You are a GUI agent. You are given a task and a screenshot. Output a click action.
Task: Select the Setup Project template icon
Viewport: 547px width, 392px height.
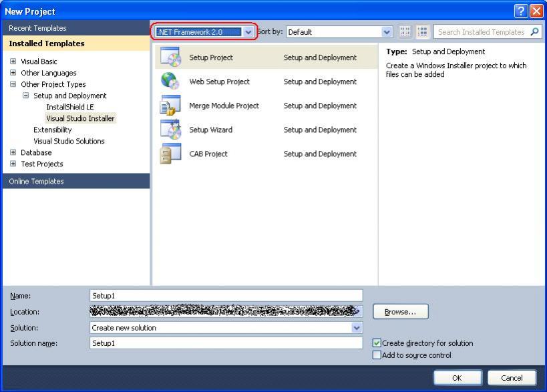[x=170, y=57]
